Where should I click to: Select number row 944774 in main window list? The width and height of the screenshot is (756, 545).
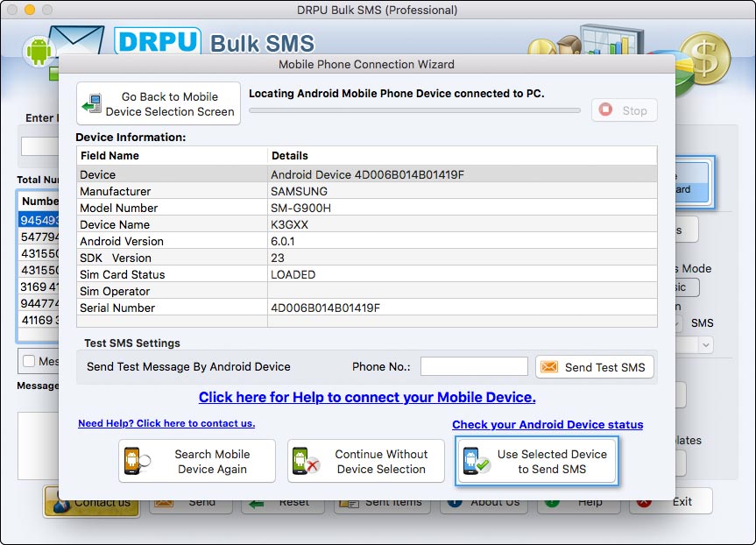click(39, 303)
